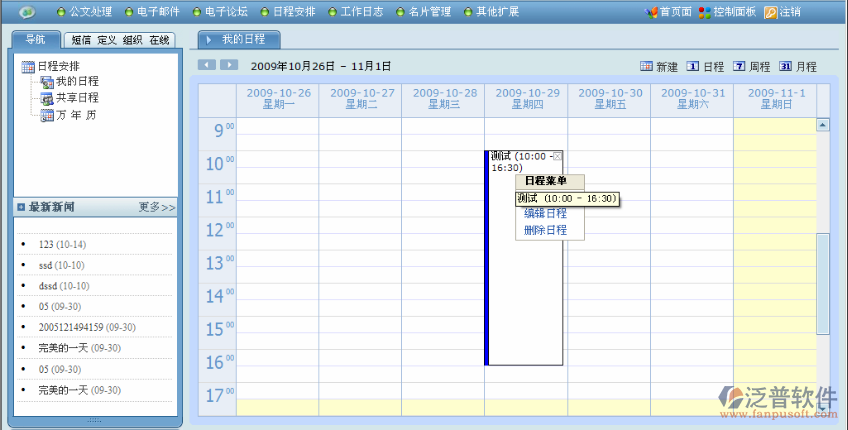Switch to 日程 day view

coord(705,67)
